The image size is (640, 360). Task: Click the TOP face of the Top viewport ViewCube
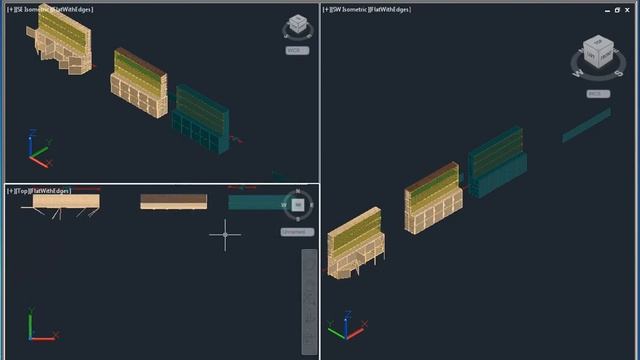(x=298, y=205)
